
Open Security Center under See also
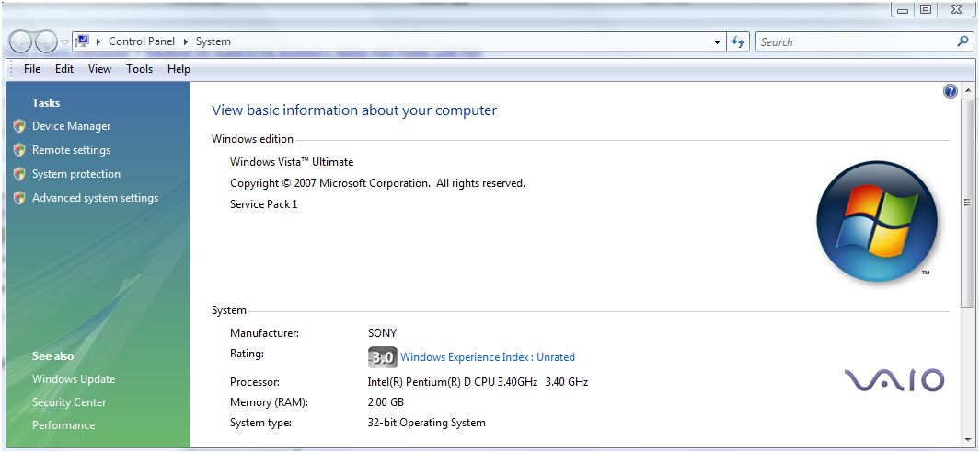coord(69,402)
